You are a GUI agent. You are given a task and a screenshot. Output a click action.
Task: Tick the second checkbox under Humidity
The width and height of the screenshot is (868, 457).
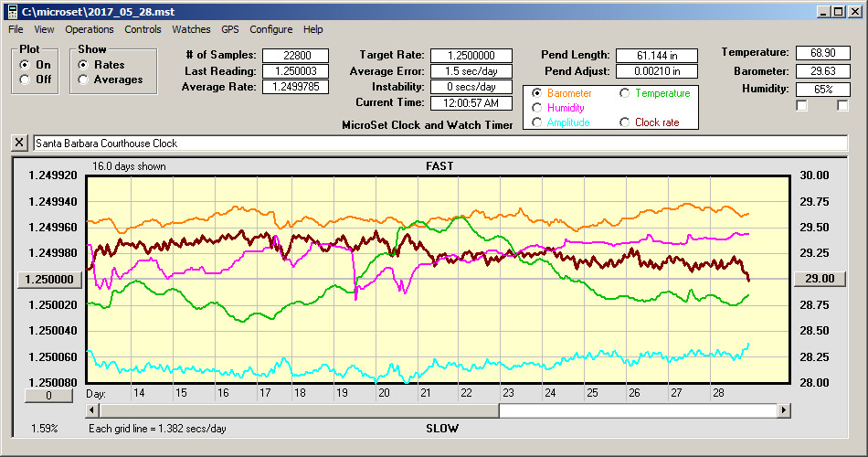pos(842,106)
